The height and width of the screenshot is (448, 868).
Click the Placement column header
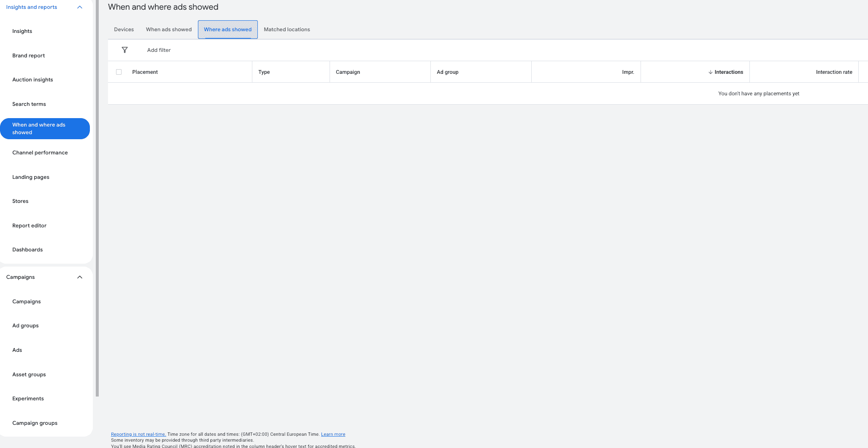pyautogui.click(x=145, y=72)
